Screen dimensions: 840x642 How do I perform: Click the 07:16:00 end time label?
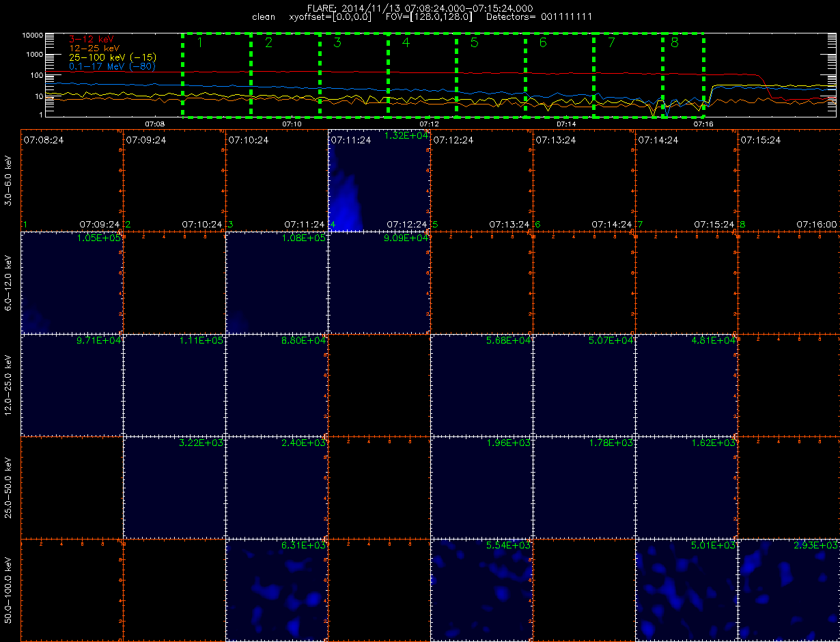[817, 223]
